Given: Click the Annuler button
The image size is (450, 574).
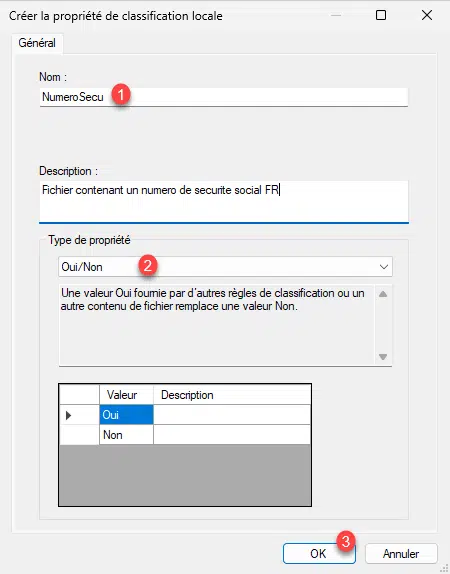Looking at the screenshot, I should click(x=401, y=553).
